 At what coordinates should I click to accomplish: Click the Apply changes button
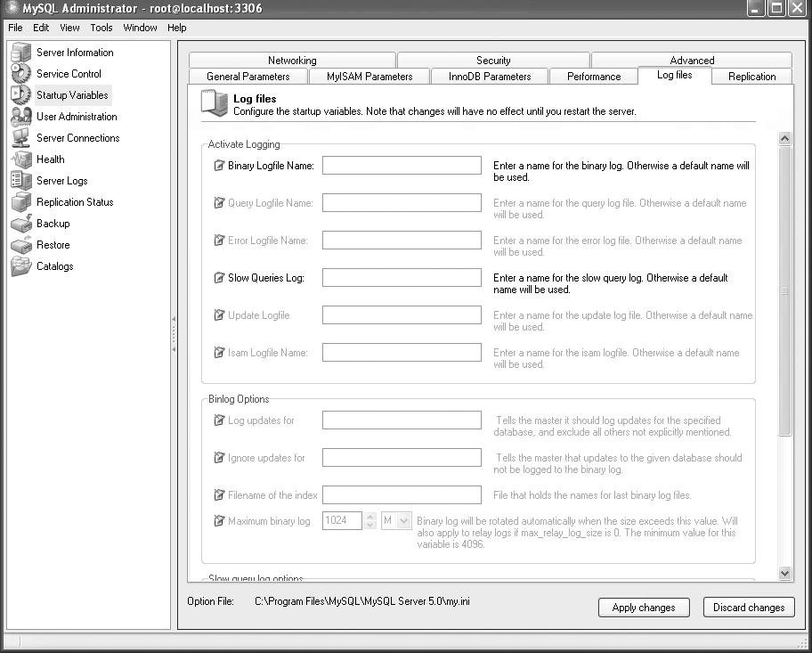click(x=644, y=608)
